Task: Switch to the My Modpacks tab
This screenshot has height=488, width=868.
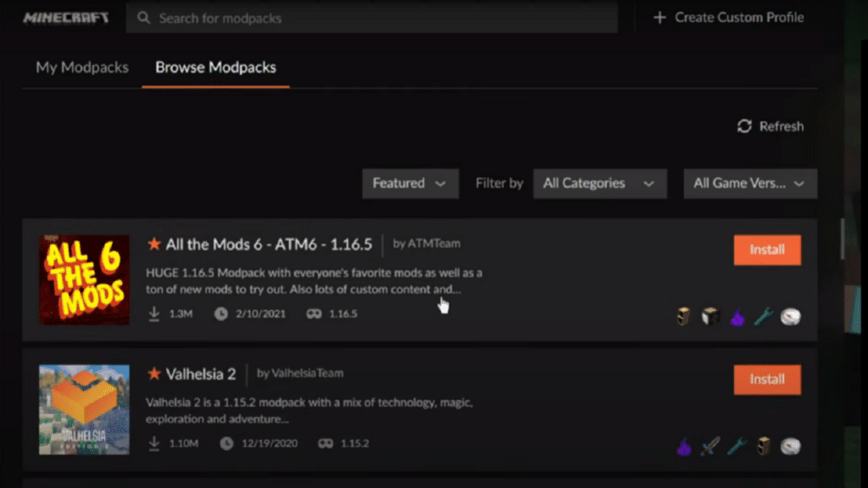Action: click(82, 68)
